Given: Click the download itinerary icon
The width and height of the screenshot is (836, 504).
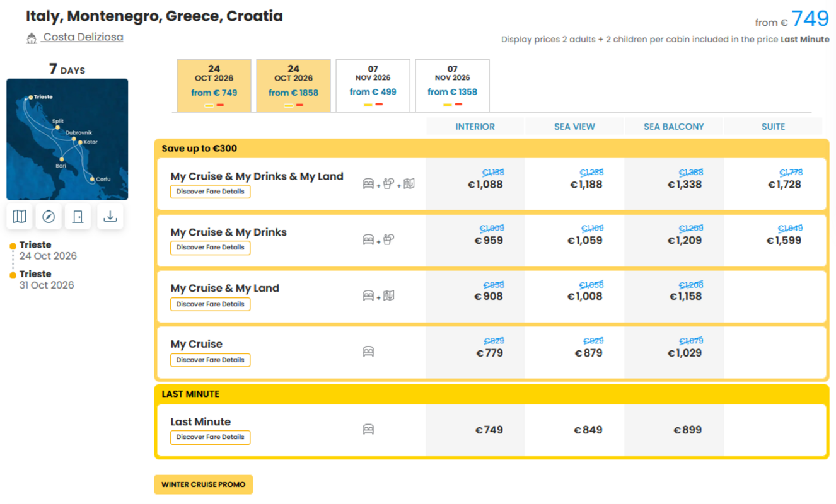Looking at the screenshot, I should tap(110, 217).
